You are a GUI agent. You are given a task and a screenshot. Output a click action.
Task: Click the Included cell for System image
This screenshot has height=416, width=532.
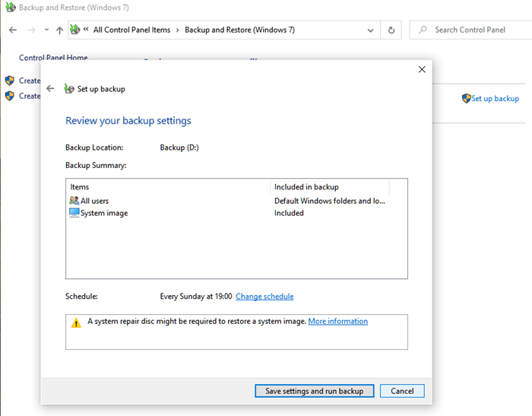289,213
